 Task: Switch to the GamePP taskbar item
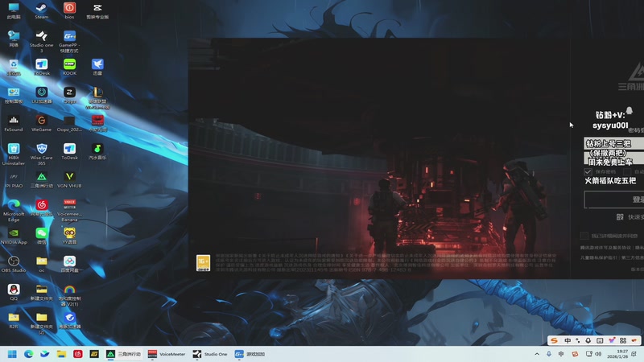250,354
